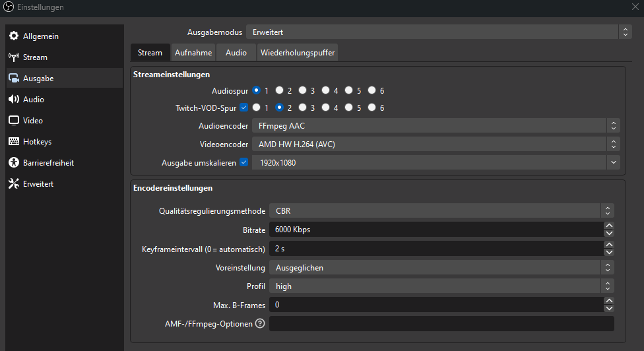Click the OBS logo in title bar
The width and height of the screenshot is (644, 351).
(8, 7)
